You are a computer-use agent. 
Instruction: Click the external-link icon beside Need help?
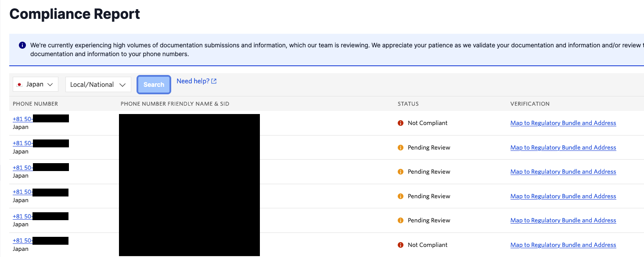214,81
